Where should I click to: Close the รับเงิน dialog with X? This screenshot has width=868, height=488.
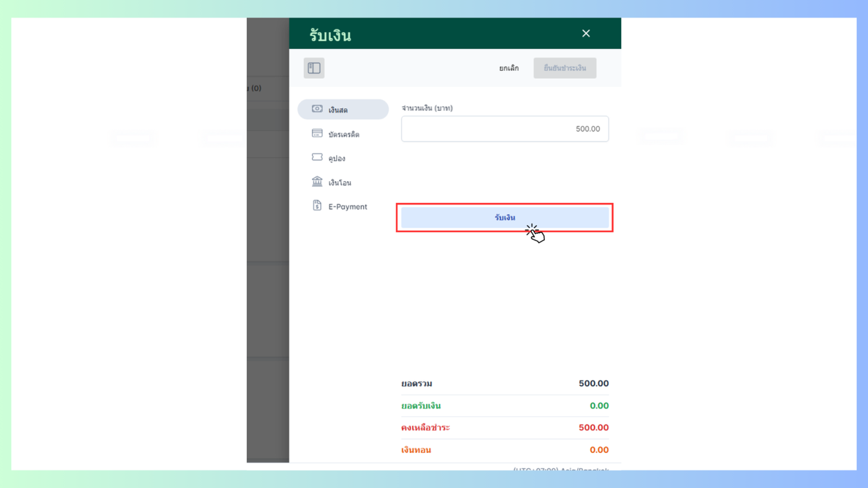(x=586, y=33)
